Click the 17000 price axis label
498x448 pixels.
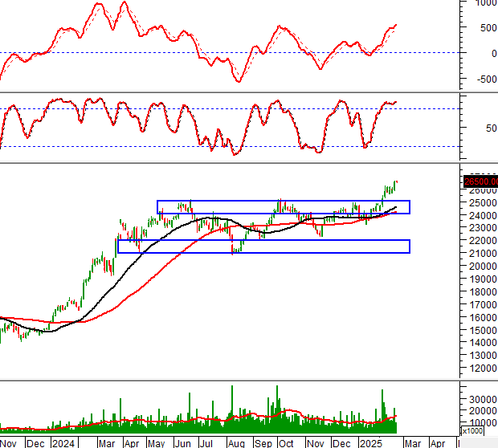[483, 305]
